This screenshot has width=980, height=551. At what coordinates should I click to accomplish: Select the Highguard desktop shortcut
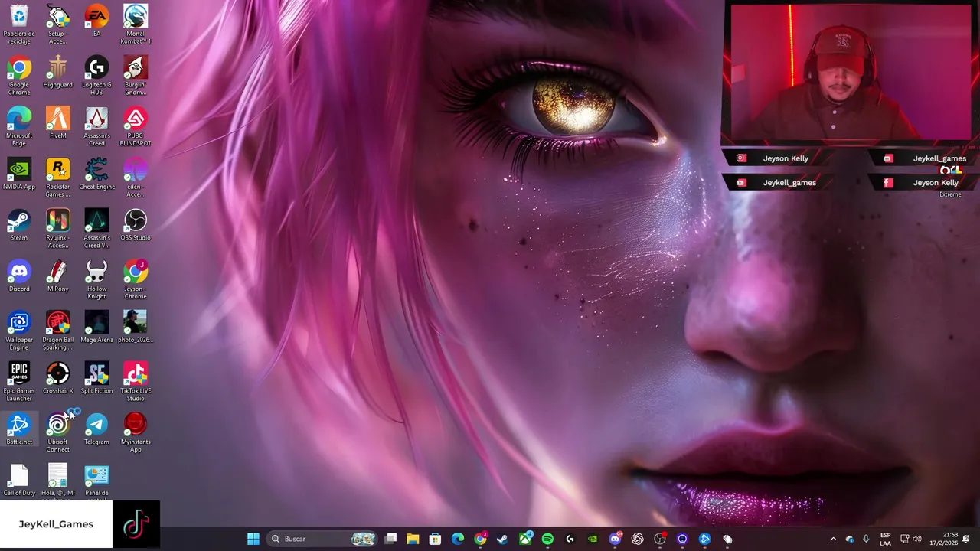[x=57, y=72]
